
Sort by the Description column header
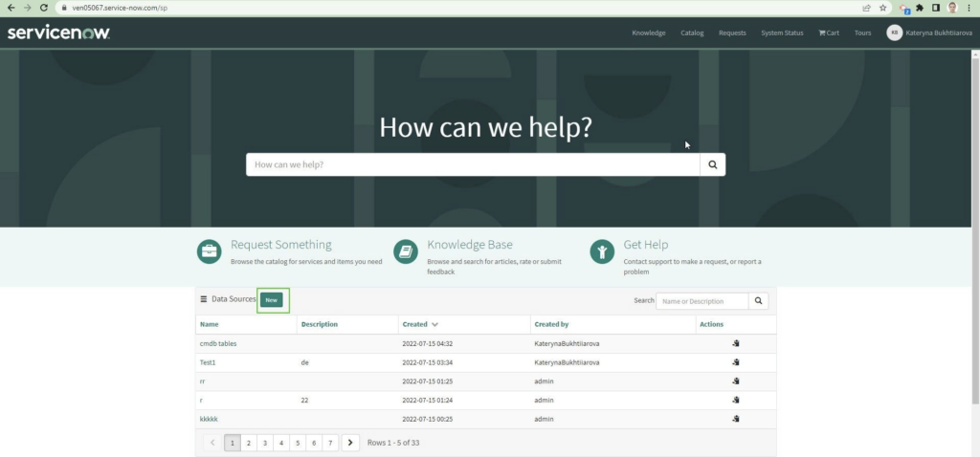coord(320,325)
